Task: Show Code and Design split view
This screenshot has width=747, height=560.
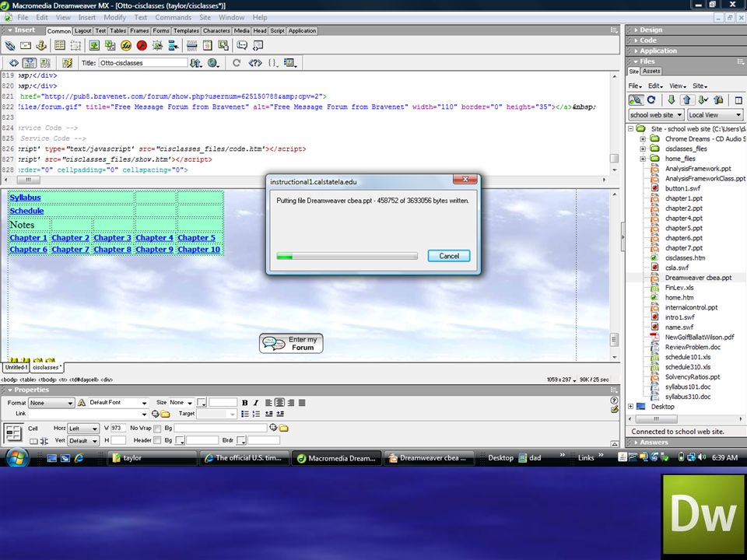Action: (x=29, y=63)
